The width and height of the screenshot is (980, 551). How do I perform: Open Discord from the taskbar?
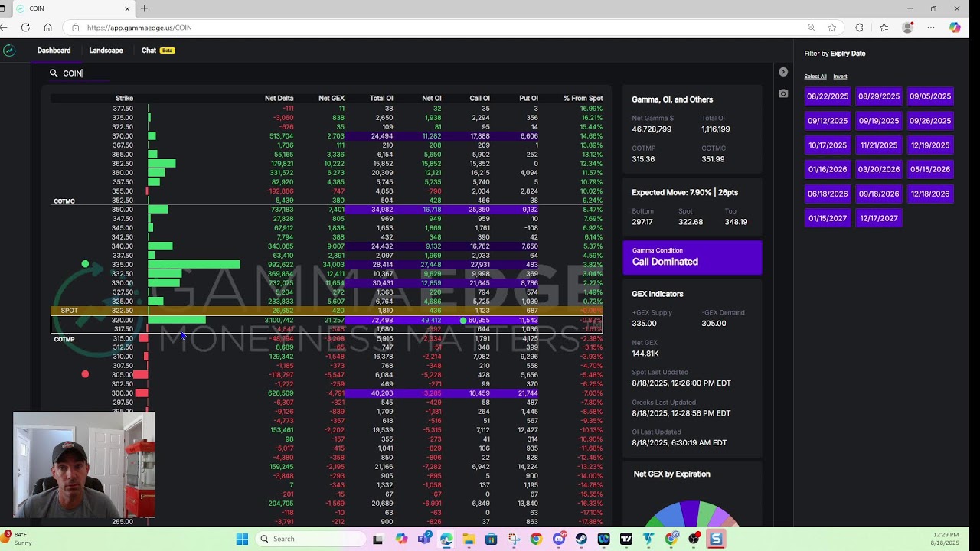point(559,539)
